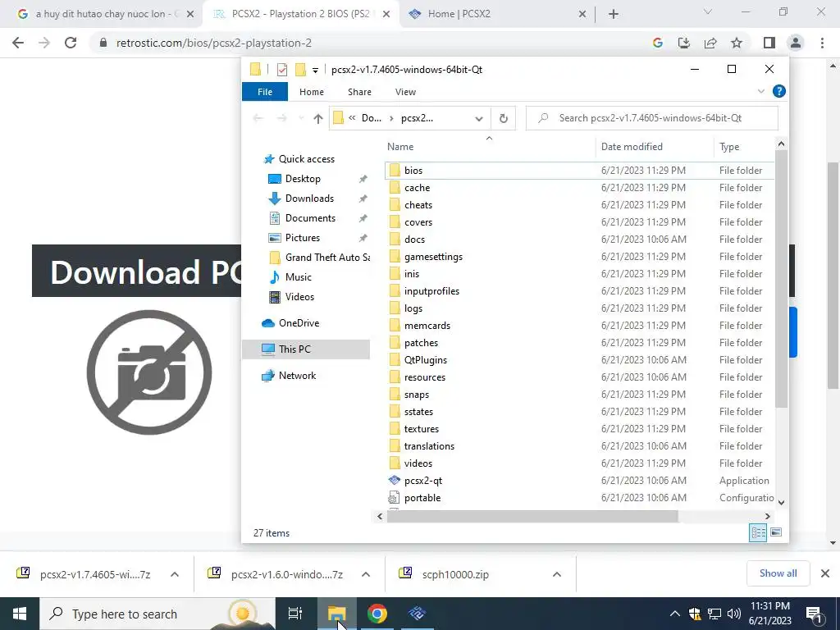Install app icon in address bar
840x630 pixels.
[684, 43]
